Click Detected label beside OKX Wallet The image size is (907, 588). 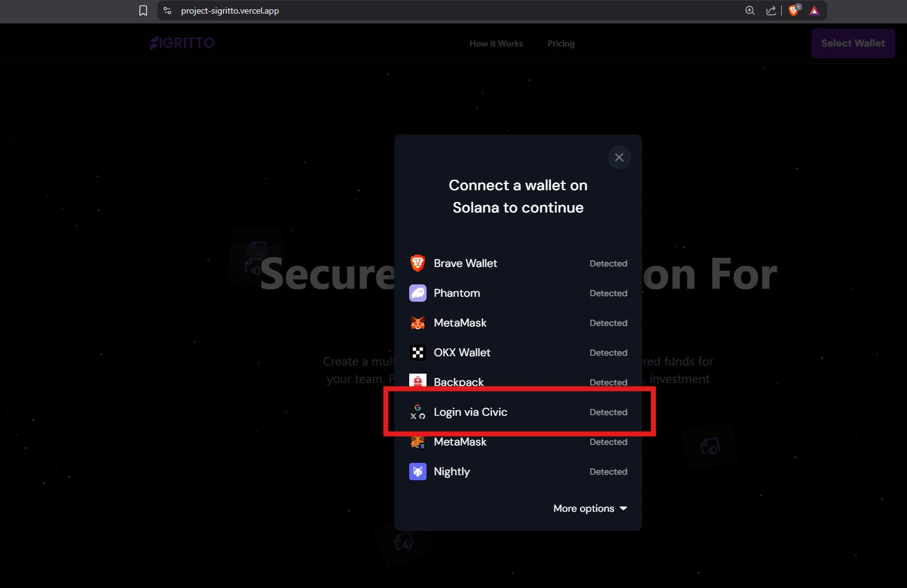pyautogui.click(x=608, y=353)
